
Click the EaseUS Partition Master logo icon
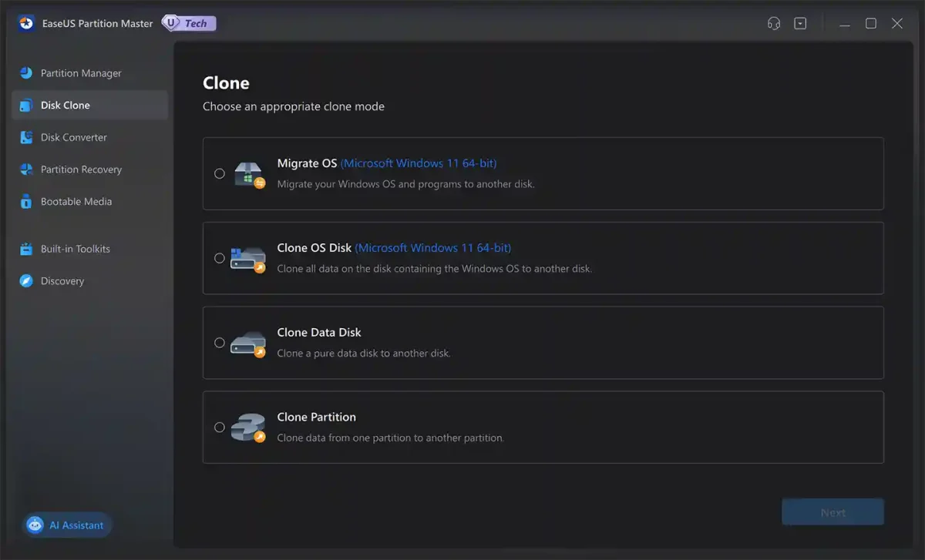(x=26, y=23)
